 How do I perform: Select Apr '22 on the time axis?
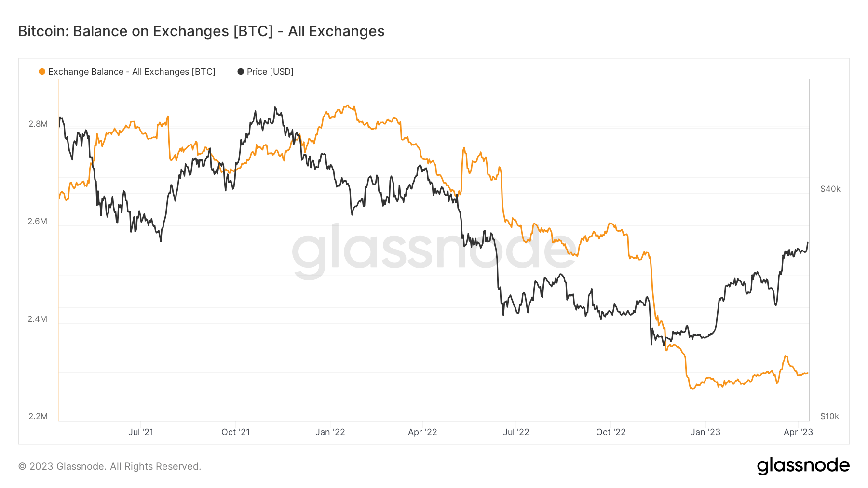point(422,432)
